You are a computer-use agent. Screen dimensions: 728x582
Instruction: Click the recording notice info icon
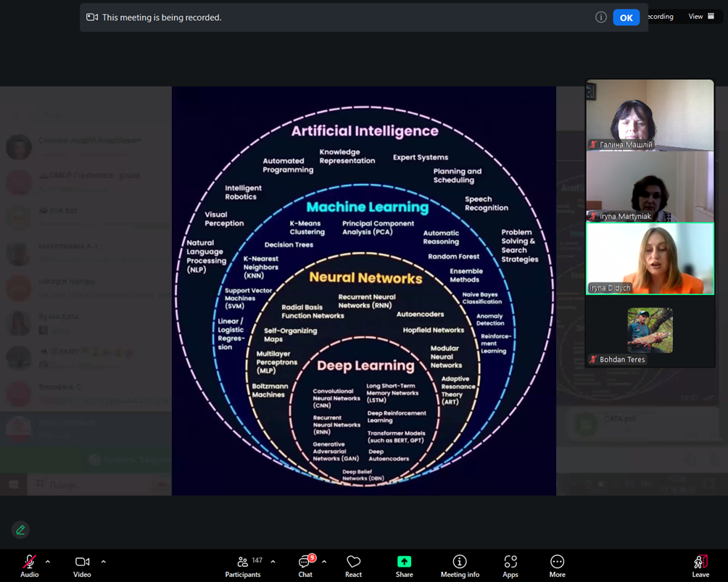pyautogui.click(x=600, y=17)
